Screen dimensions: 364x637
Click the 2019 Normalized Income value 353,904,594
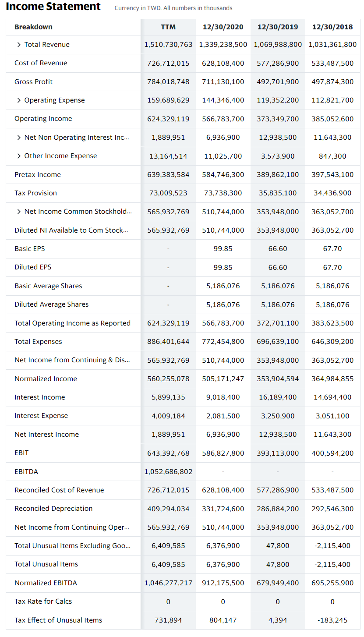pyautogui.click(x=278, y=379)
